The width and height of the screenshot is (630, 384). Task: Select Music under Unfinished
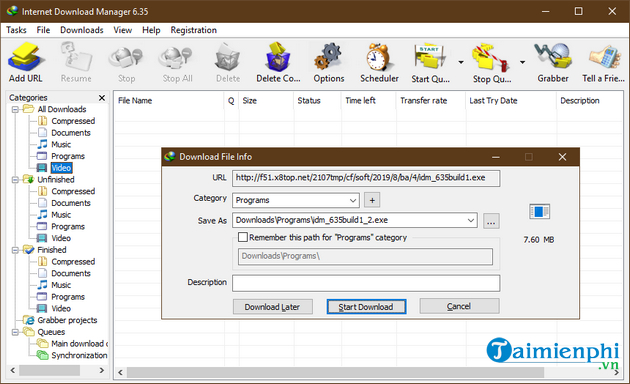pyautogui.click(x=61, y=214)
